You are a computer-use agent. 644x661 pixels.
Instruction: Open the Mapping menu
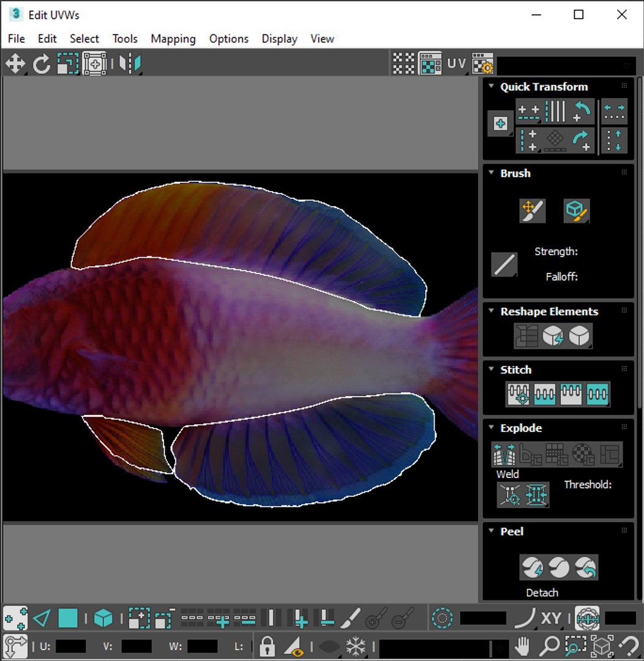click(173, 39)
